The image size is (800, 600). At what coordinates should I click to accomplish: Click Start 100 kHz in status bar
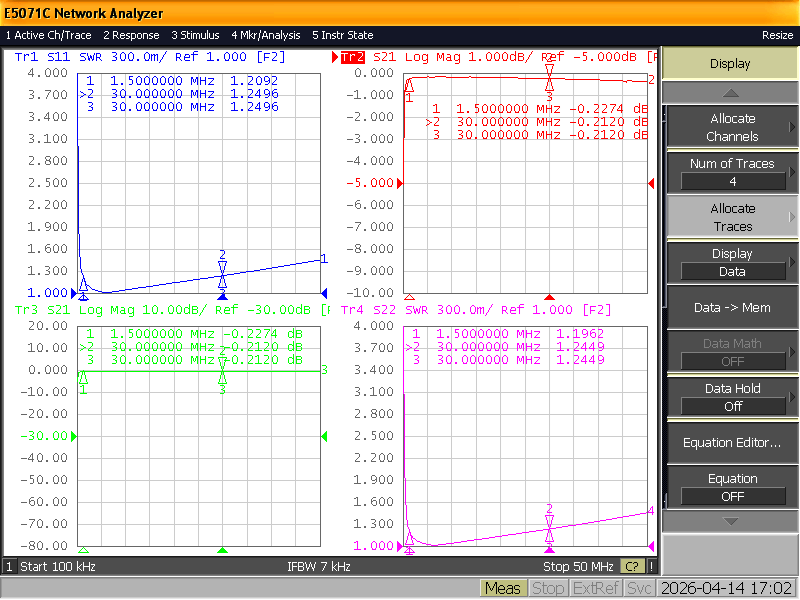pyautogui.click(x=58, y=566)
